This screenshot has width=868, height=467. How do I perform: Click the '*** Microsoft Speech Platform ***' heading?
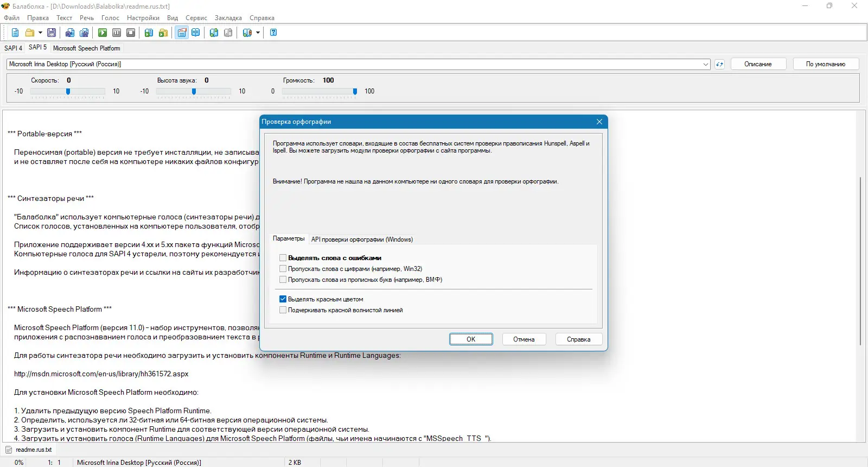(60, 310)
